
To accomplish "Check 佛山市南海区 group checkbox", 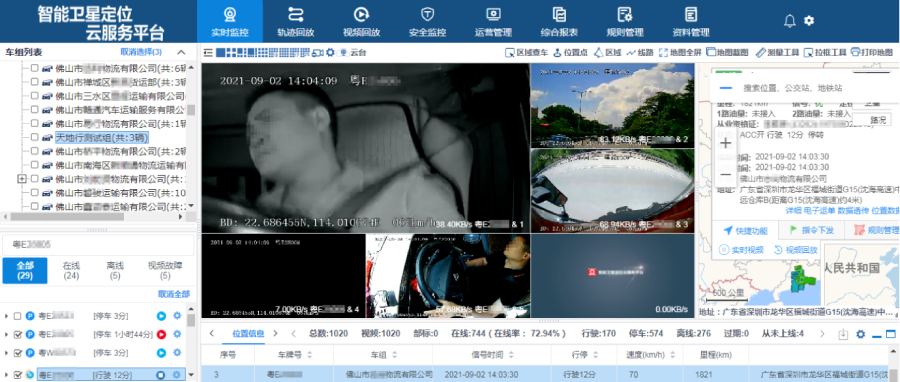I will pyautogui.click(x=34, y=165).
